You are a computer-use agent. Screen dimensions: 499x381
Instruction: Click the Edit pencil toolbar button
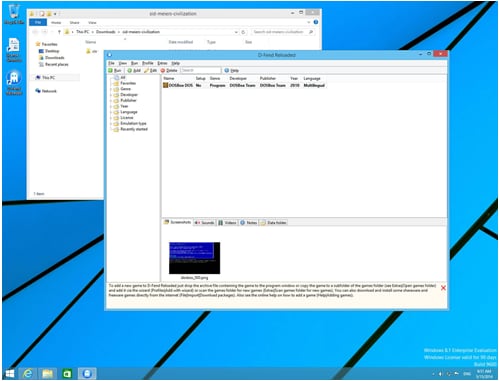[151, 71]
